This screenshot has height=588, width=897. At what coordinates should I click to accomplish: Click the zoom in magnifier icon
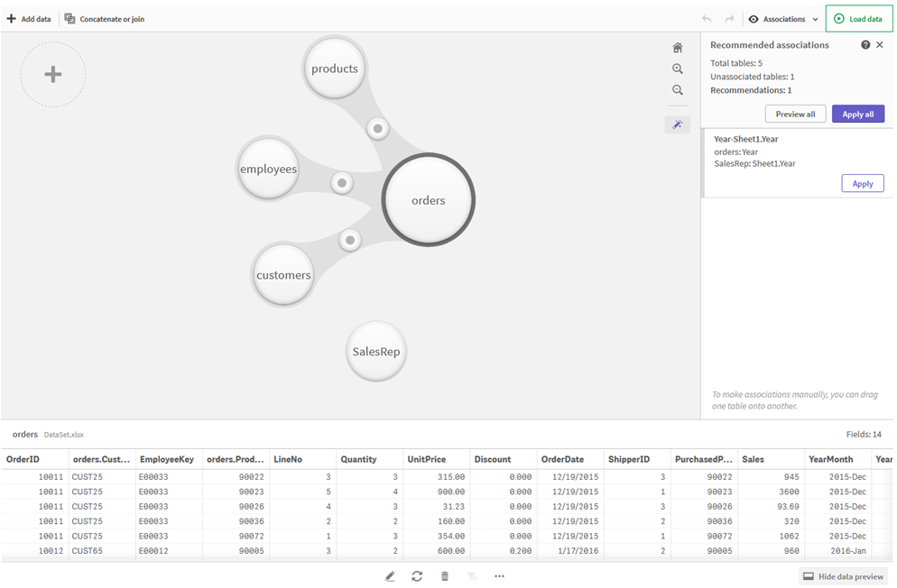[678, 69]
